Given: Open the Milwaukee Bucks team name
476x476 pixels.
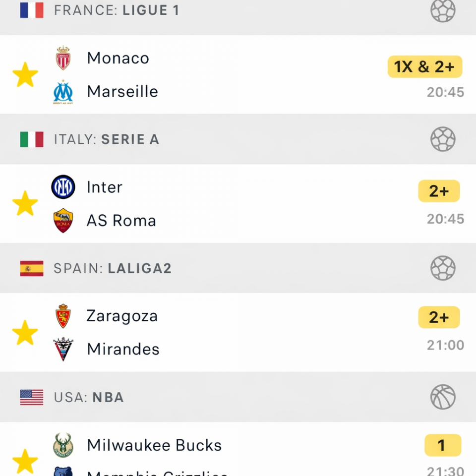Looking at the screenshot, I should [x=154, y=445].
